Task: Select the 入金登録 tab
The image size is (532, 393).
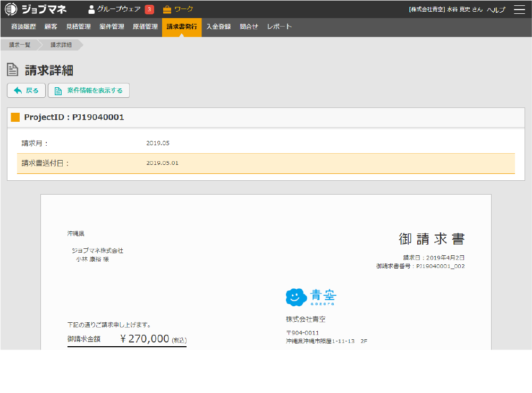Action: [218, 27]
